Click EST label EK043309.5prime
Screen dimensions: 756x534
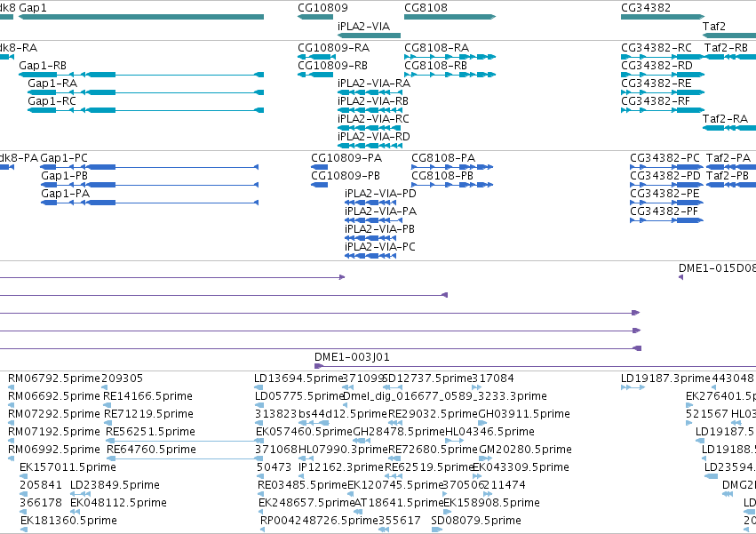(x=521, y=467)
